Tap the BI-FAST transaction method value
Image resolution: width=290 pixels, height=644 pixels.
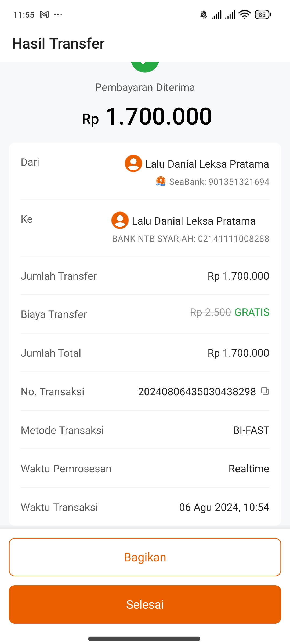251,430
